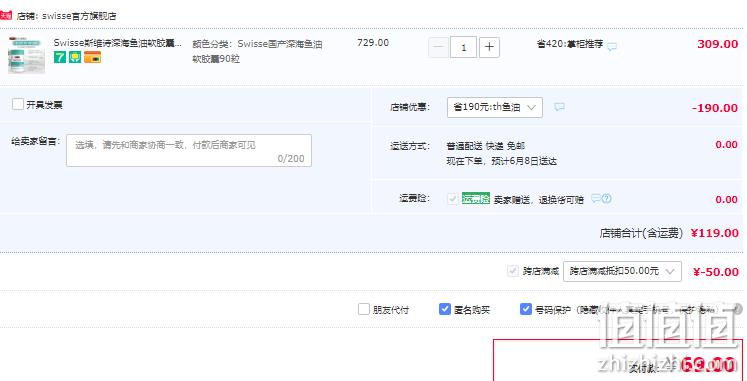Image resolution: width=747 pixels, height=381 pixels.
Task: Open the 店铺优惠 省190元 dropdown
Action: (495, 107)
